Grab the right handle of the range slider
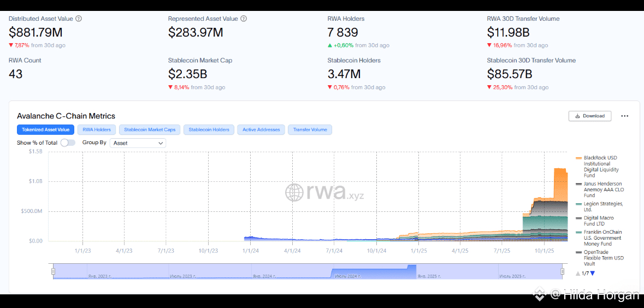 point(562,271)
